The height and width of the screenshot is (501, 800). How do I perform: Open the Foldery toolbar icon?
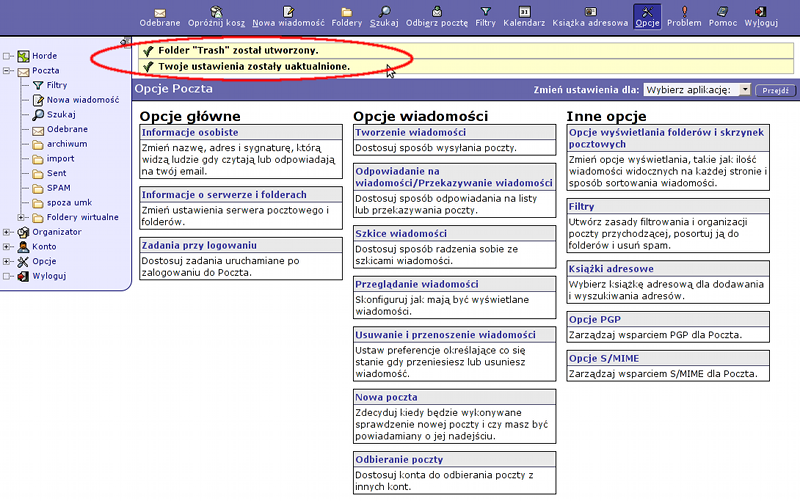point(346,12)
